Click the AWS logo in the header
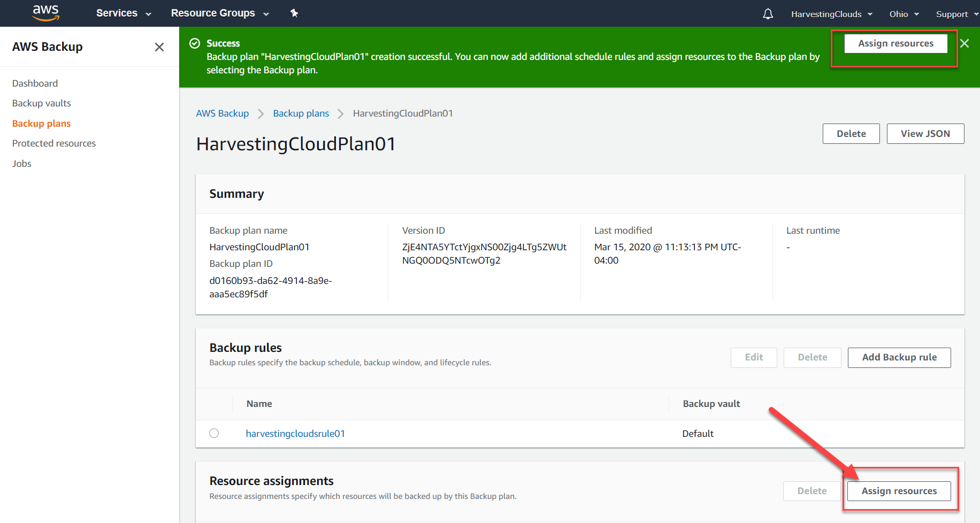The image size is (980, 523). [46, 13]
